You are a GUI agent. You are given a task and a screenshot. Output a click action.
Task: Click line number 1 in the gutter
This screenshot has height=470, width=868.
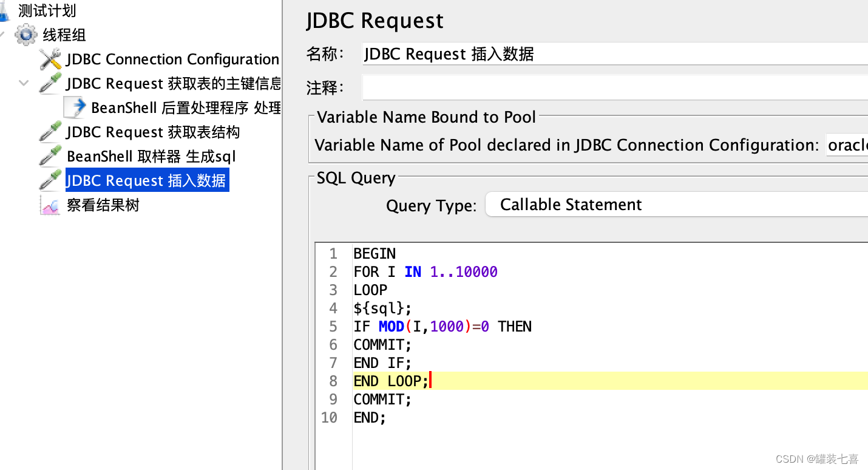pos(333,253)
